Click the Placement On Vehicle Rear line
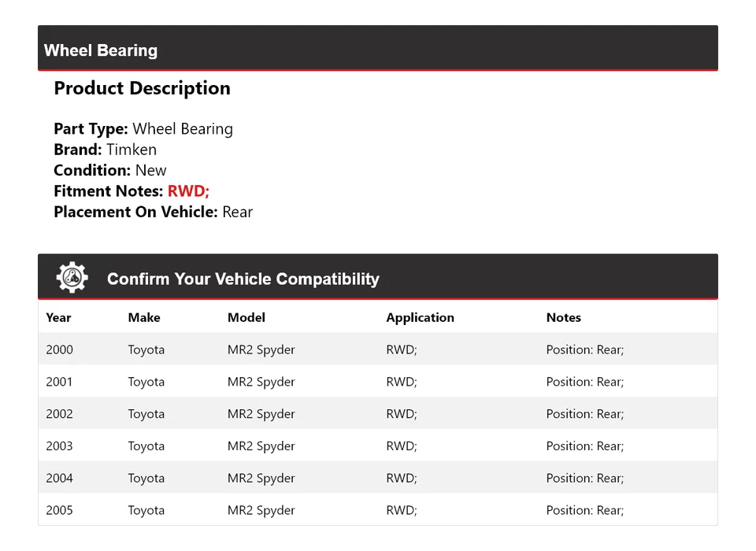Screen dimensions: 756x551 coord(153,212)
